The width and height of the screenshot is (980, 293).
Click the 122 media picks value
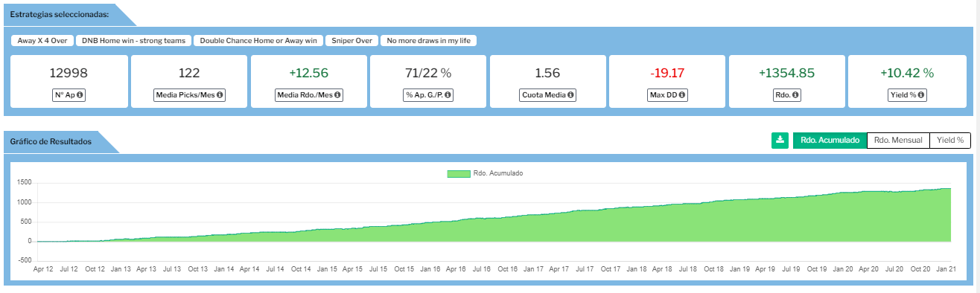[189, 73]
